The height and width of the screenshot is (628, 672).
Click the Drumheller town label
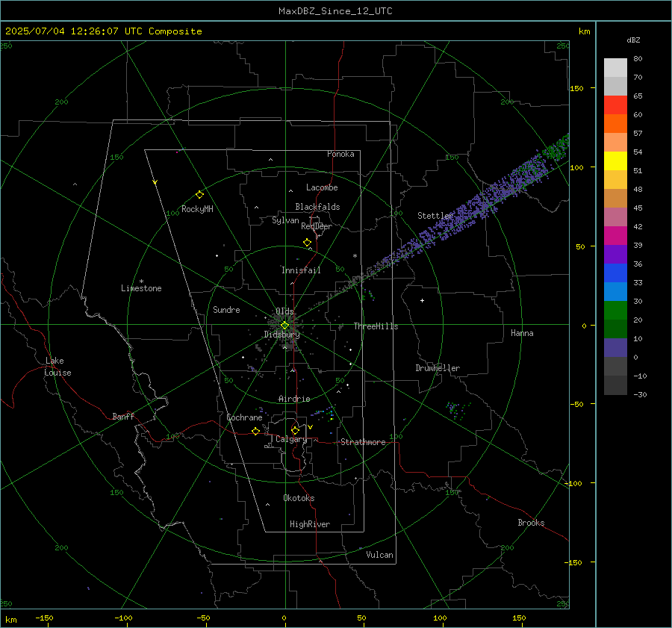pos(438,368)
